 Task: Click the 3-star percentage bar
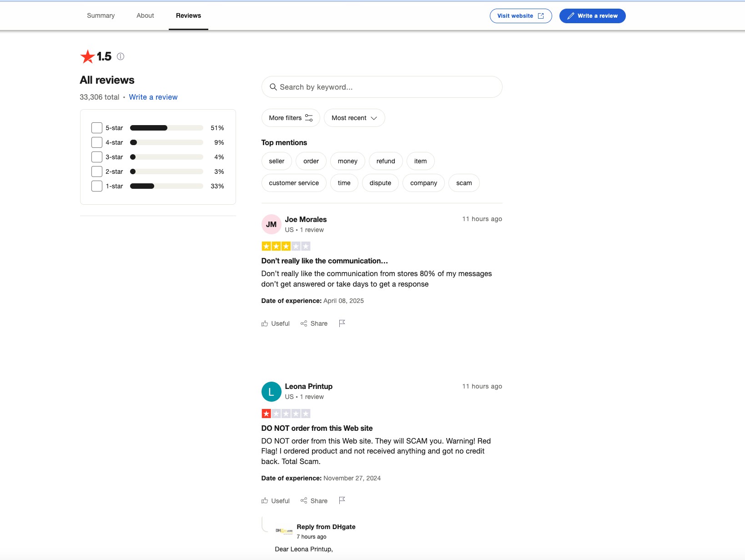166,157
